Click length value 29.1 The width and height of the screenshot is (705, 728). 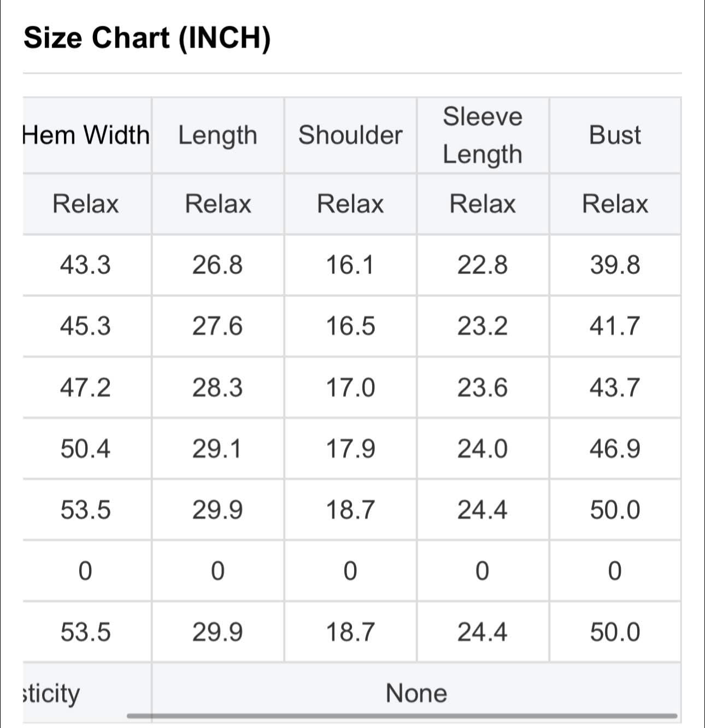click(x=218, y=449)
